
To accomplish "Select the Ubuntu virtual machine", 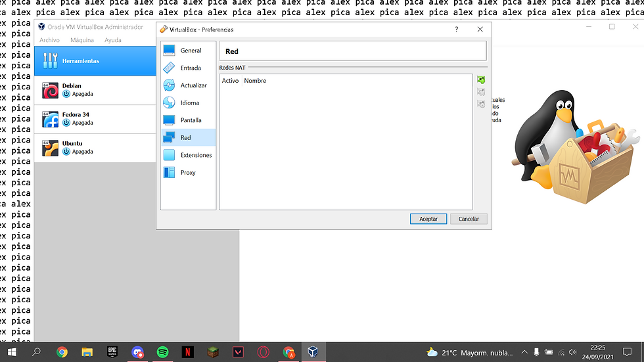I will (x=95, y=148).
